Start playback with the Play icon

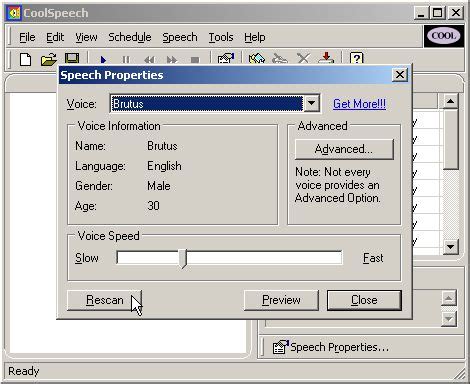tap(103, 60)
